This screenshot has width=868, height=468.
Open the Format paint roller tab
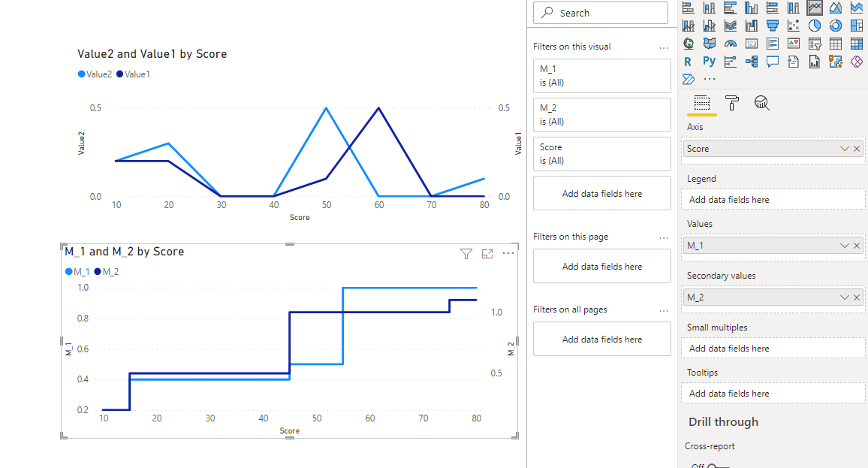coord(732,103)
